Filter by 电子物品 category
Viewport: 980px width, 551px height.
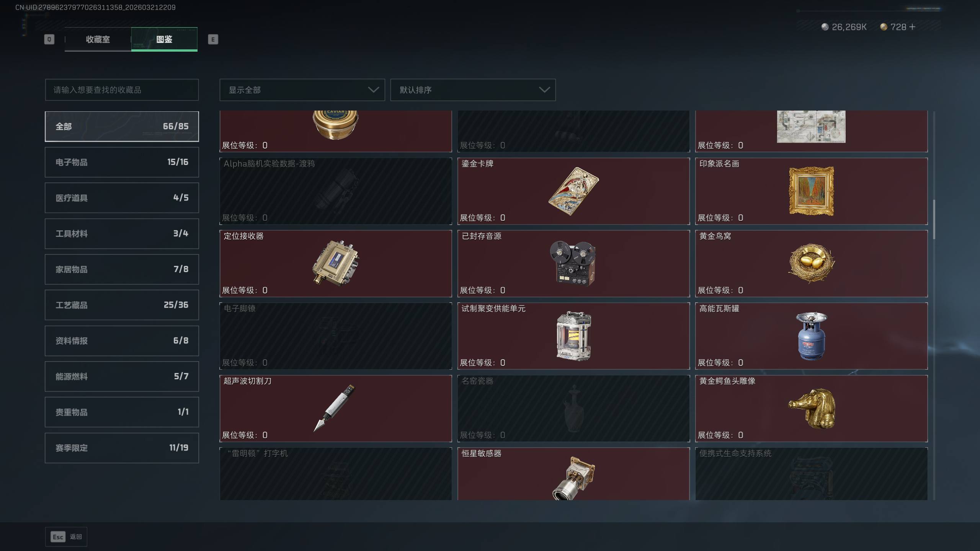[122, 162]
